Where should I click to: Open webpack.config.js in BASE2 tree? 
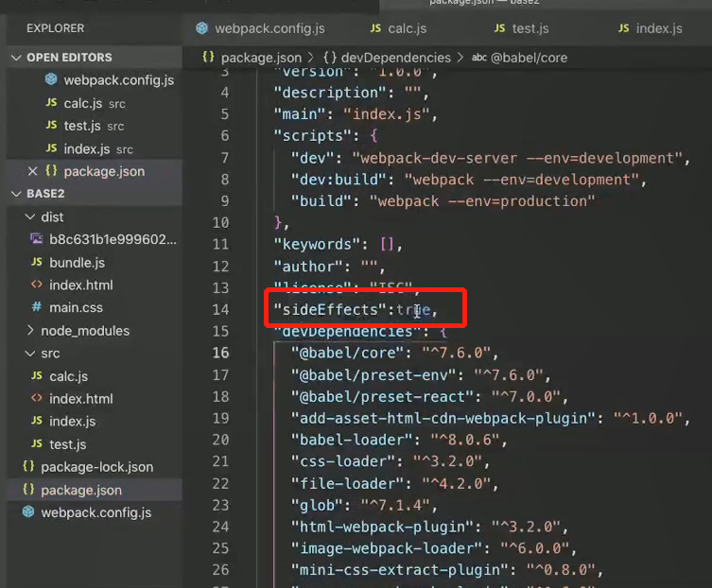tap(95, 512)
